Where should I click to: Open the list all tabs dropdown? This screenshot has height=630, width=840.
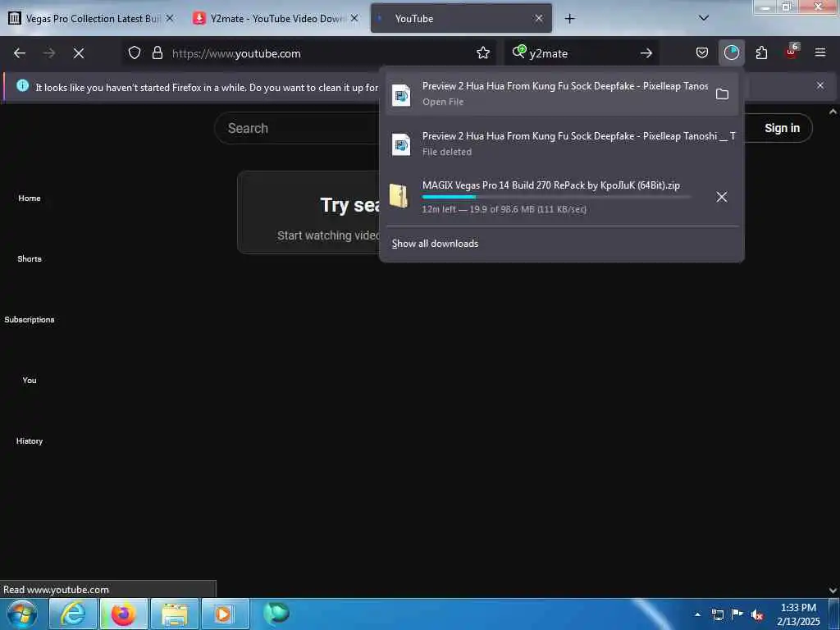coord(704,18)
